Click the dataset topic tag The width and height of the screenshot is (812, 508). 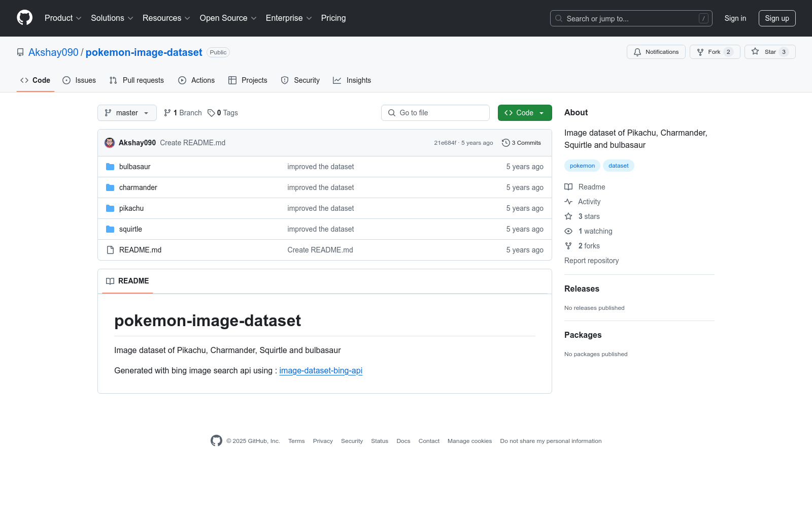coord(619,166)
